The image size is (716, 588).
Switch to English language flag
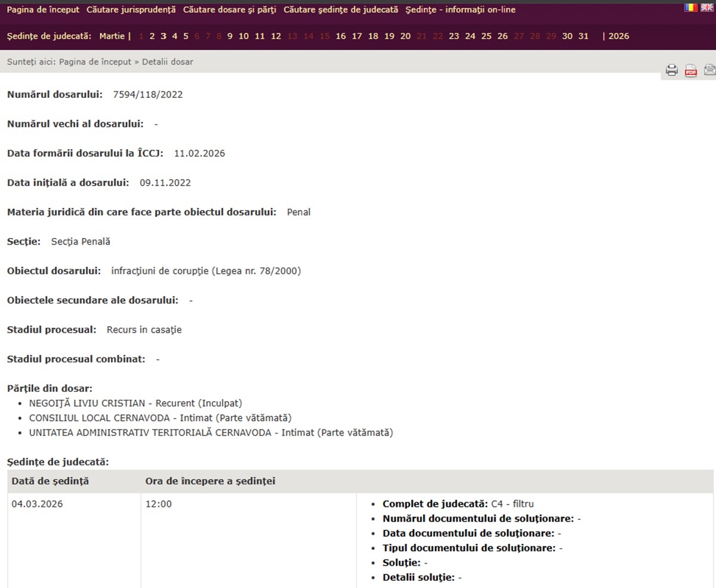707,8
